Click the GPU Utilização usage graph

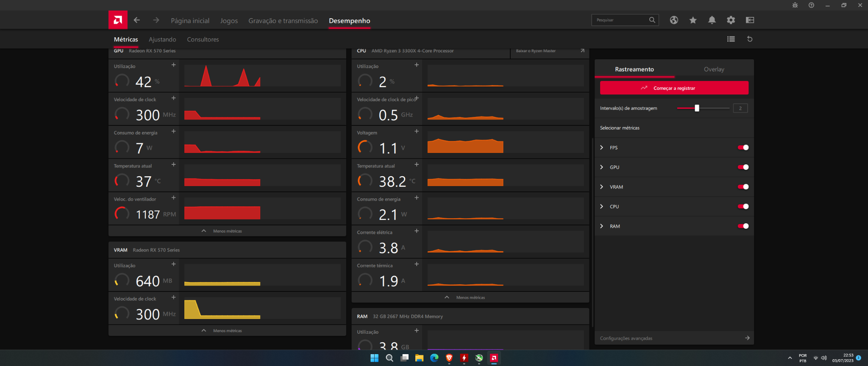[x=262, y=75]
